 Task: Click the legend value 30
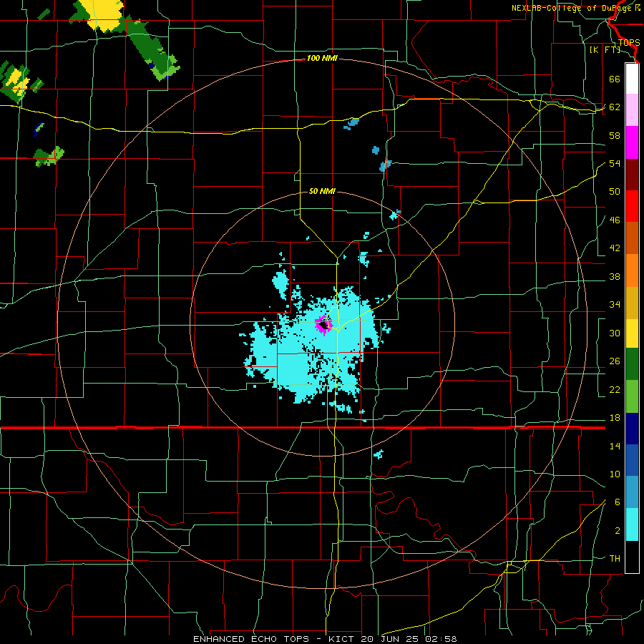[x=615, y=333]
